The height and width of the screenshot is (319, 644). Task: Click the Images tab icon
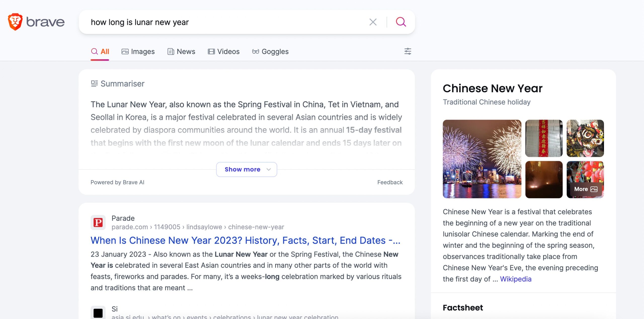coord(125,51)
